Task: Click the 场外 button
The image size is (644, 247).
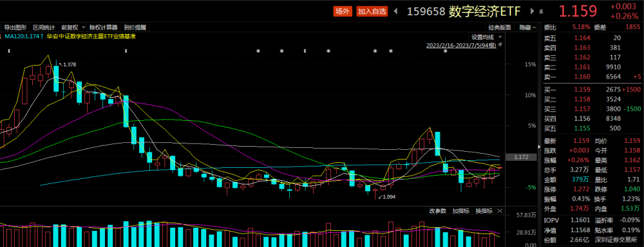Action: point(342,12)
